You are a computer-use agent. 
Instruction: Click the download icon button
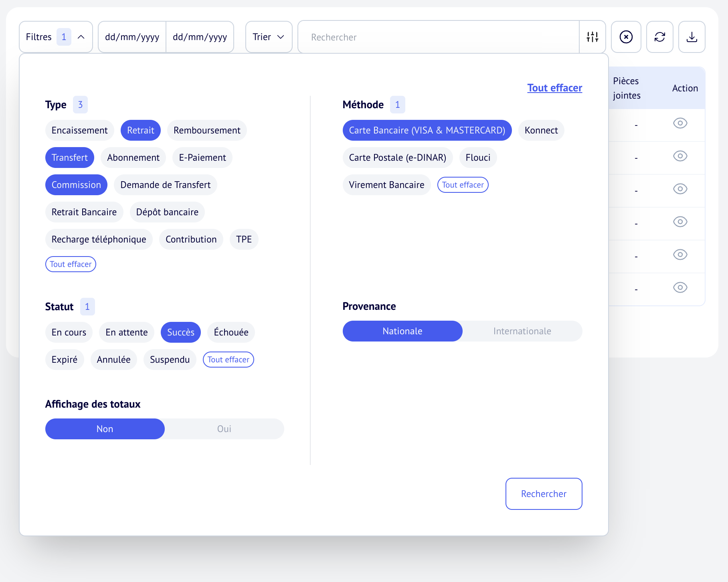coord(692,37)
